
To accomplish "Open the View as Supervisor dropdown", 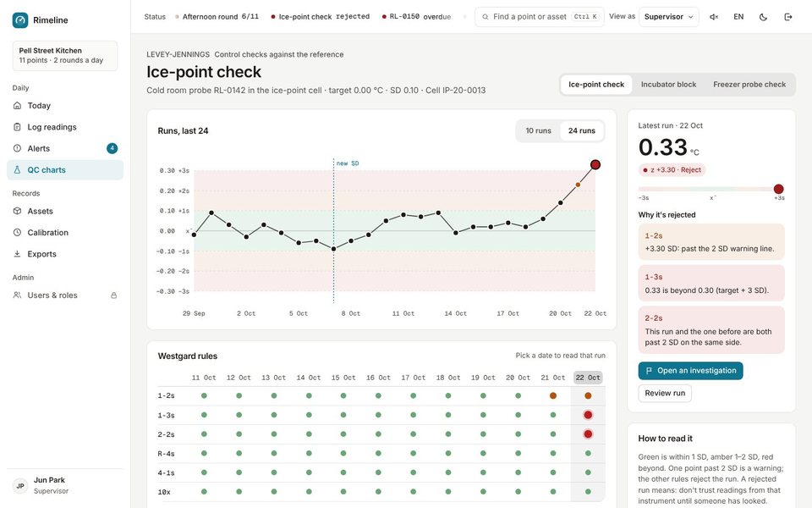I will (668, 17).
